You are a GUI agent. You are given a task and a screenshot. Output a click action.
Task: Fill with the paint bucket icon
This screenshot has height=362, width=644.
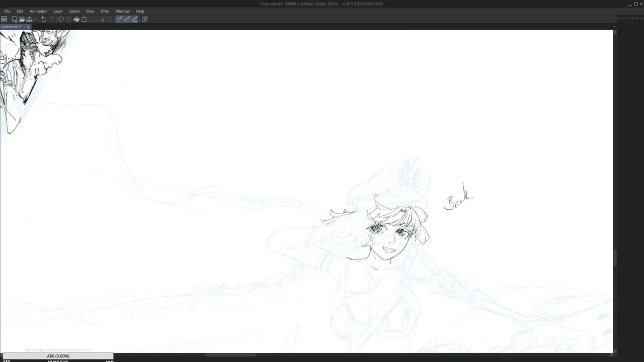(76, 19)
